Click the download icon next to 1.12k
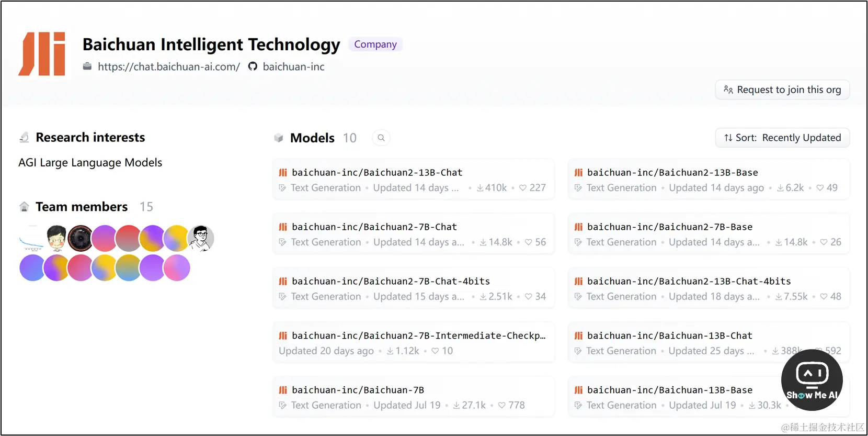 tap(390, 351)
